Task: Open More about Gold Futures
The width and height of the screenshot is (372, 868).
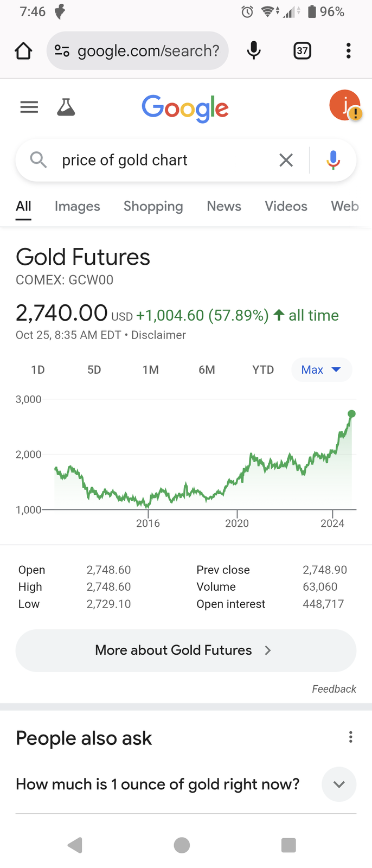Action: pyautogui.click(x=186, y=650)
